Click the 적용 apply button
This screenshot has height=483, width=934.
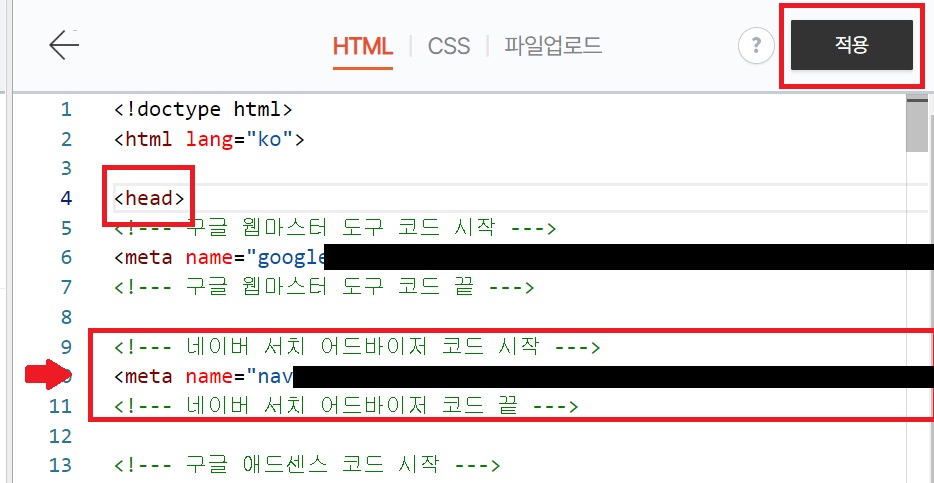852,45
